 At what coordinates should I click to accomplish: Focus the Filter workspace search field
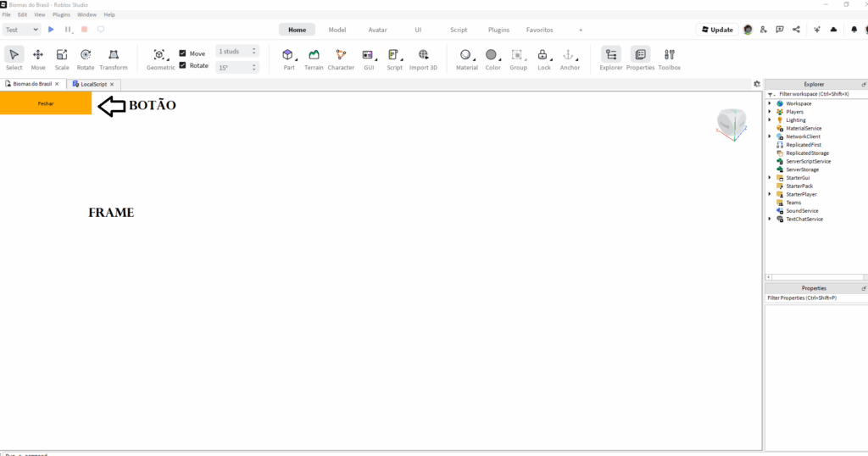coord(821,94)
